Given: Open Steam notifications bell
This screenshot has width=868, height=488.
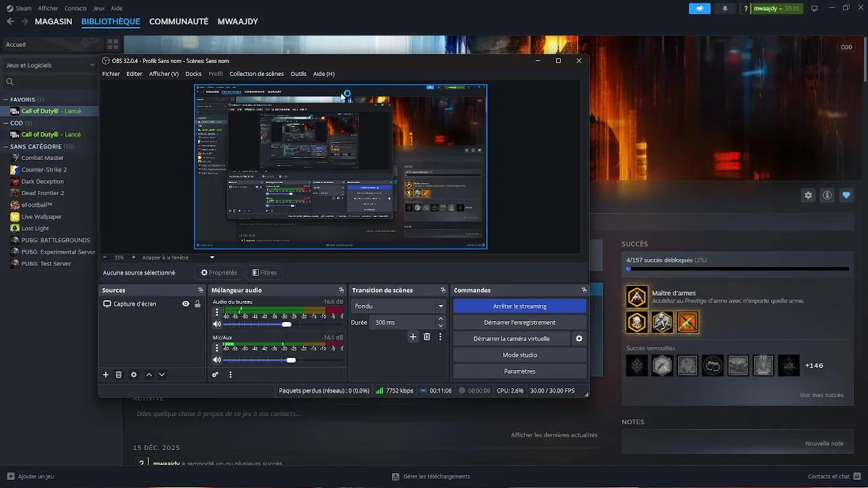Looking at the screenshot, I should (x=725, y=8).
